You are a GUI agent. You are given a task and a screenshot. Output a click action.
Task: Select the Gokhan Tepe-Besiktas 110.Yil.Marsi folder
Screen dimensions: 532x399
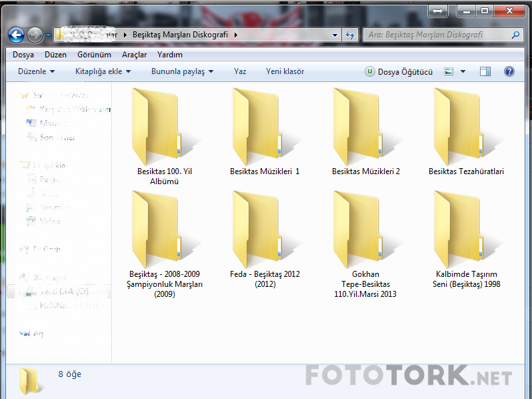366,244
